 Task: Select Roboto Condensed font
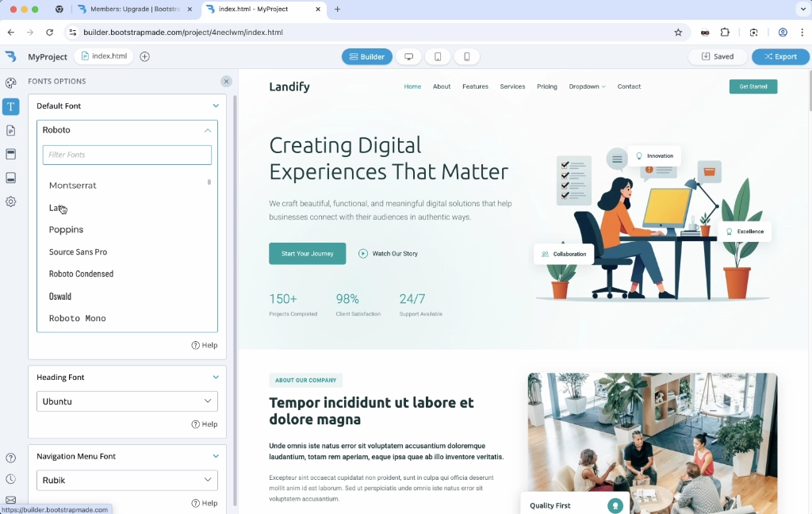tap(81, 274)
